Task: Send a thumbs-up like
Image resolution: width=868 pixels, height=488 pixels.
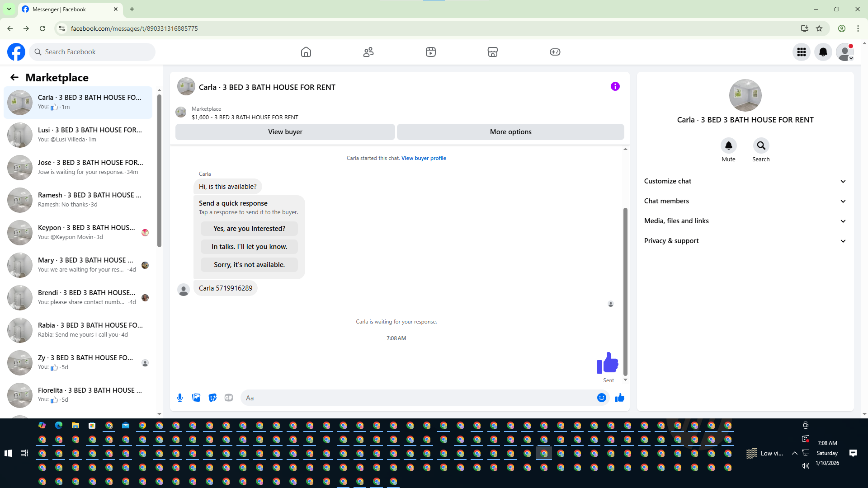Action: [619, 398]
